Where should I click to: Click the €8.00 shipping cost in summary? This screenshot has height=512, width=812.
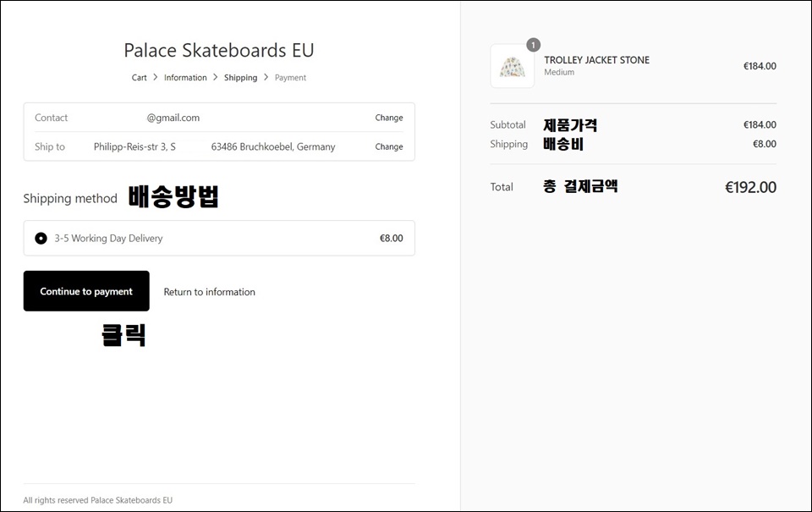pos(765,144)
